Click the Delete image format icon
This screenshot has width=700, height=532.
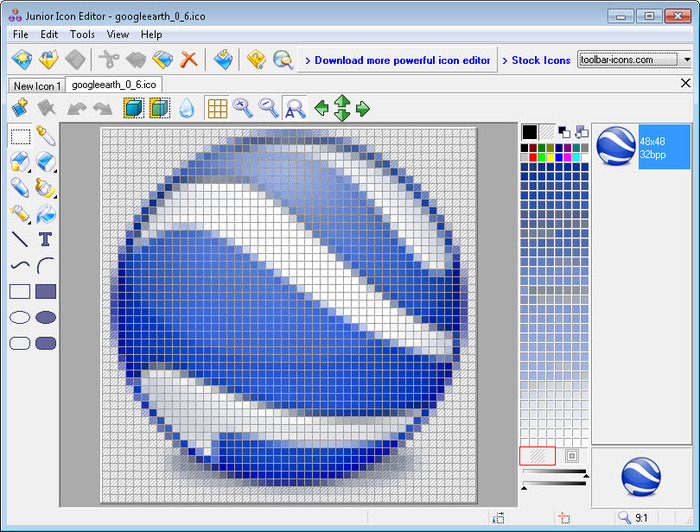46,108
